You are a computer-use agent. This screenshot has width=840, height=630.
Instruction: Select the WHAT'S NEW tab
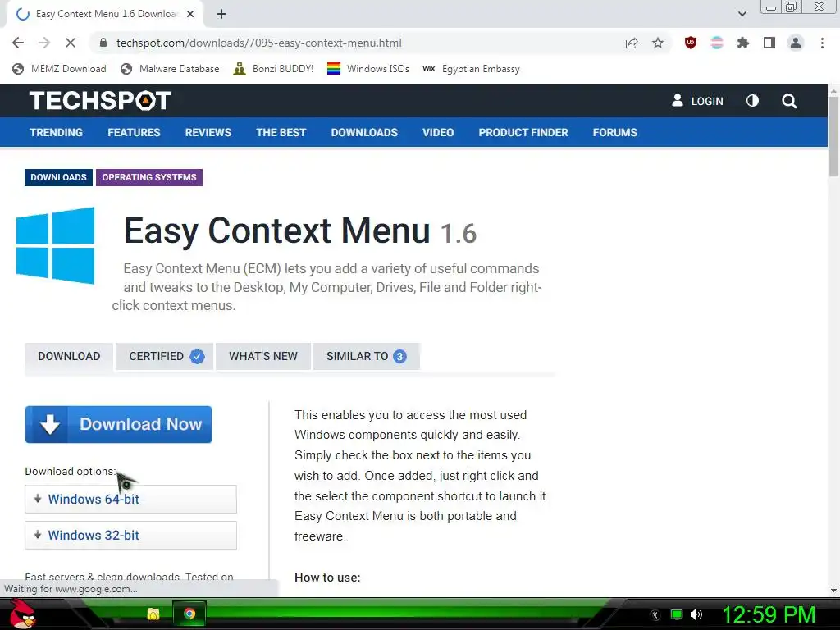pos(263,356)
